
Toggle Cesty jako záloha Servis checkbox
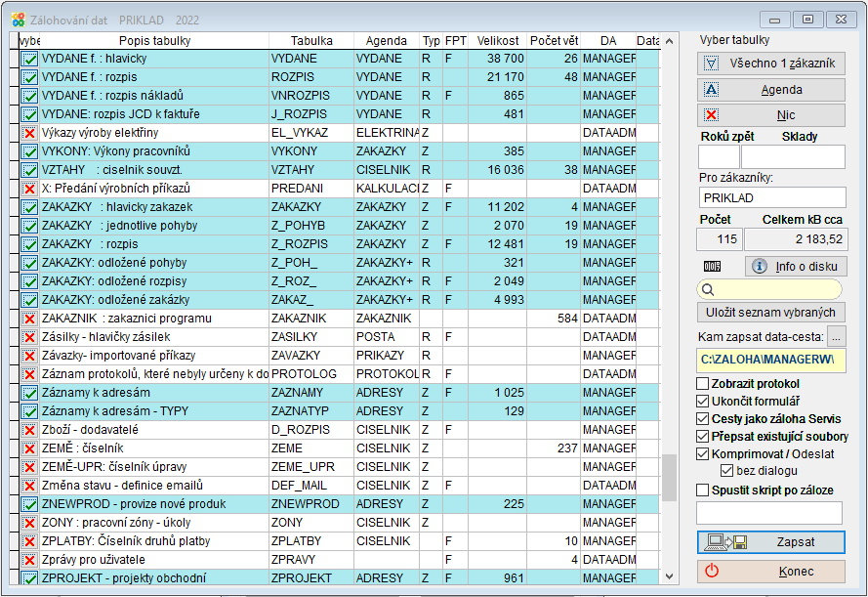click(702, 419)
